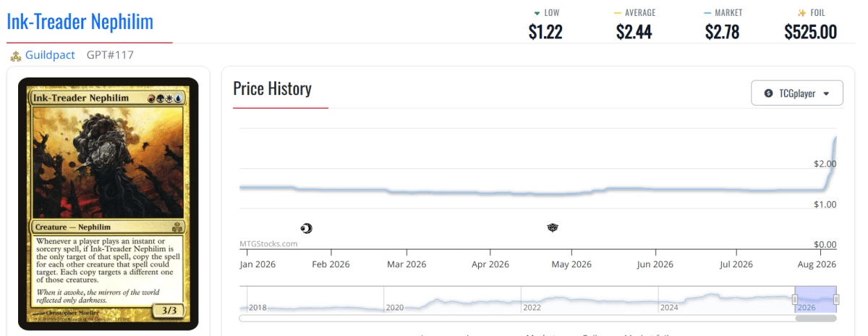This screenshot has width=868, height=336.
Task: Click the MARKET label in price summary
Action: point(728,12)
